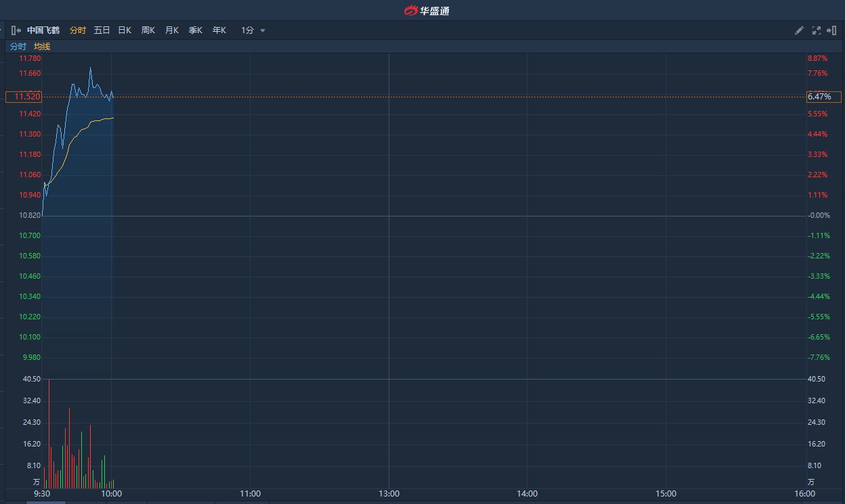Click the 24.30 right volume axis label
The width and height of the screenshot is (845, 504).
coord(817,422)
